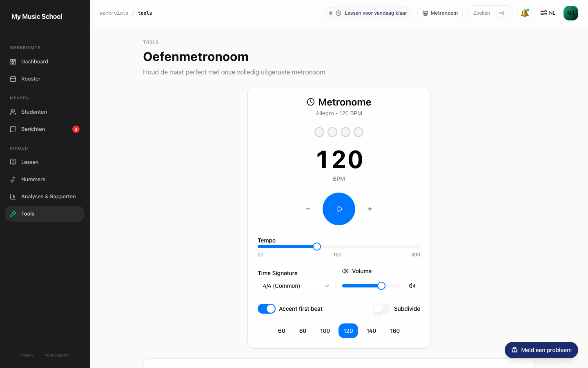Open Analyses & Rapporten
This screenshot has width=588, height=368.
(45, 197)
